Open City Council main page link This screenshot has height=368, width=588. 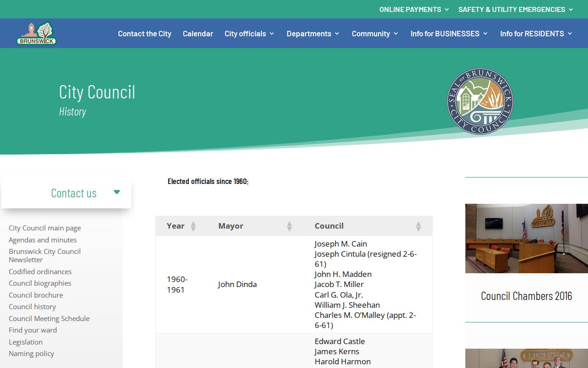pyautogui.click(x=45, y=228)
